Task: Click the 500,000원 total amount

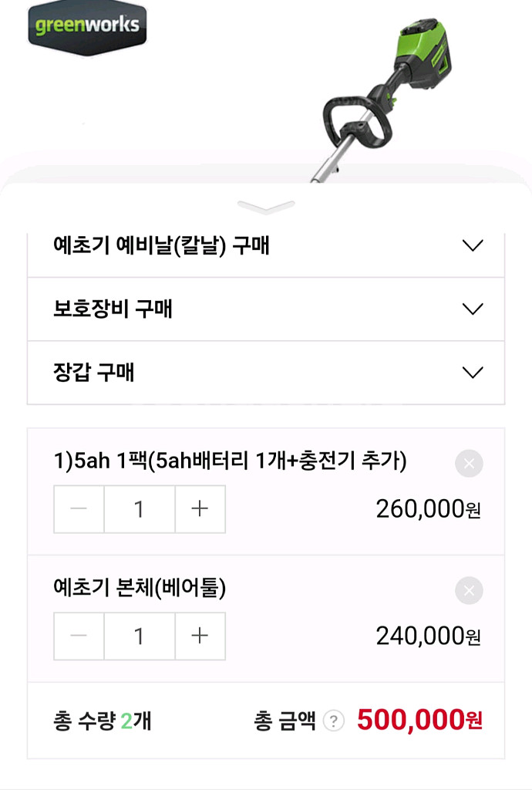Action: 419,721
